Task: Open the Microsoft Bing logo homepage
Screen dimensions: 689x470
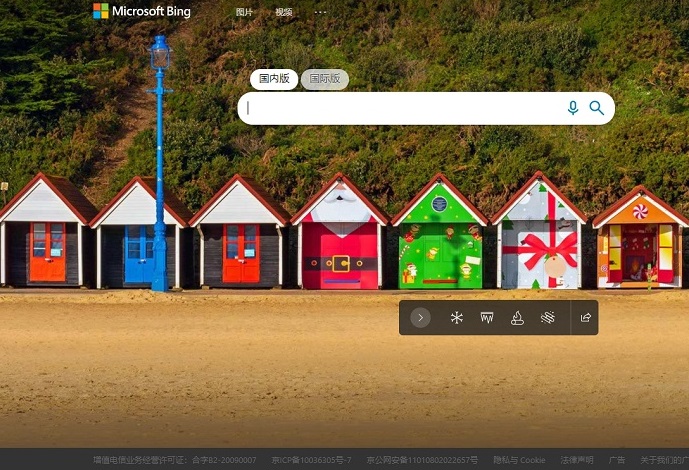Action: click(x=141, y=12)
